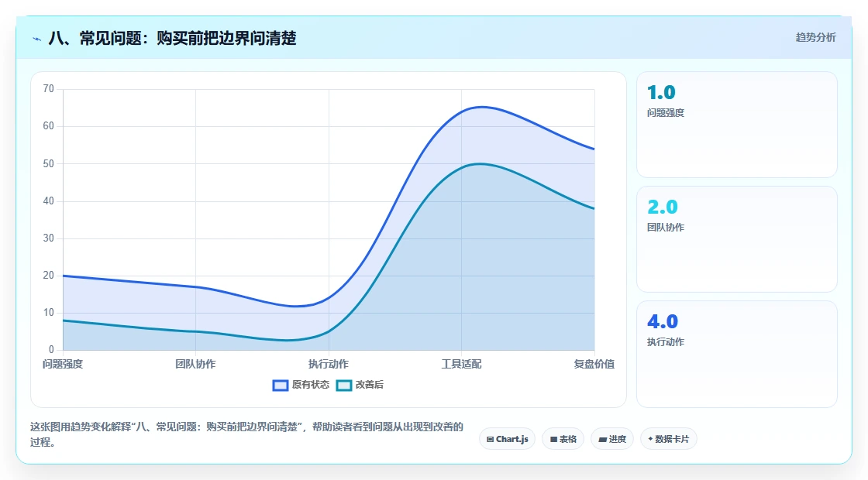
Task: Click the 进度 tag button
Action: [612, 439]
